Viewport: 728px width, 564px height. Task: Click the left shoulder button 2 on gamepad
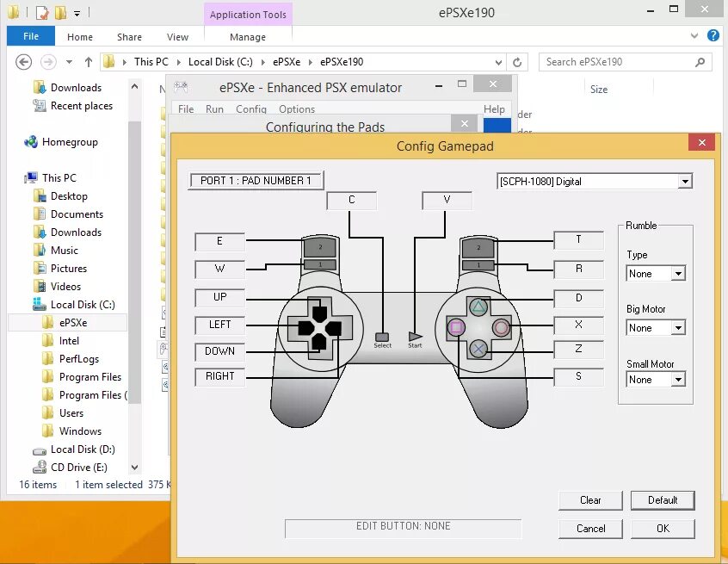tap(320, 247)
